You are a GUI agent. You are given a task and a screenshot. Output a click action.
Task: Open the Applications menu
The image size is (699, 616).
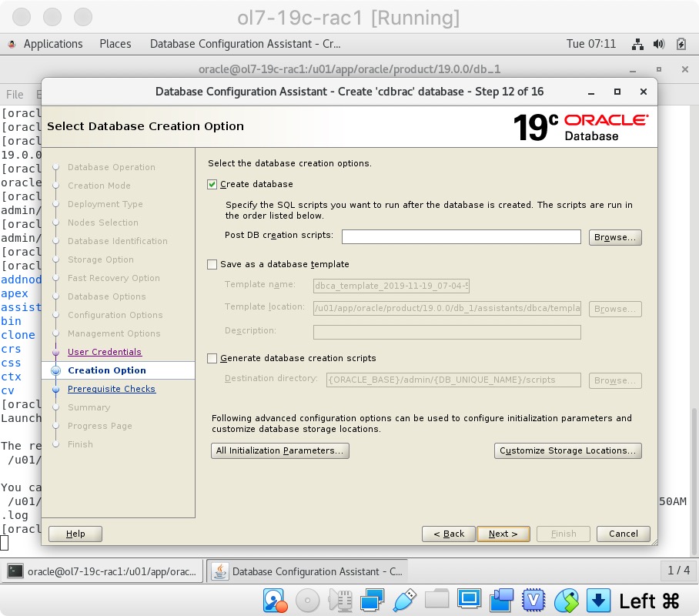click(x=53, y=44)
